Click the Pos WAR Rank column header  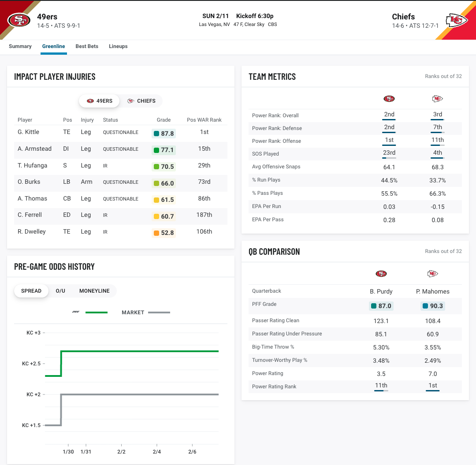click(205, 120)
